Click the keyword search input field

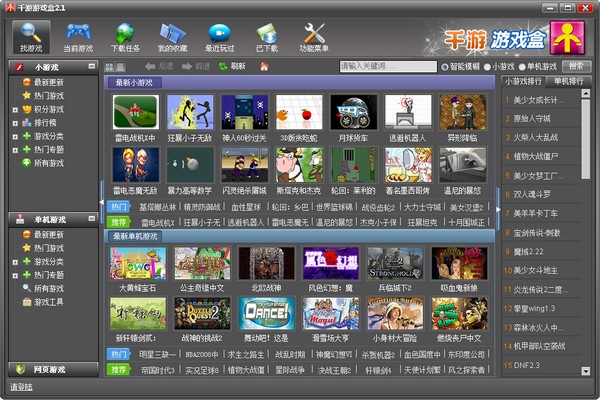[x=387, y=67]
